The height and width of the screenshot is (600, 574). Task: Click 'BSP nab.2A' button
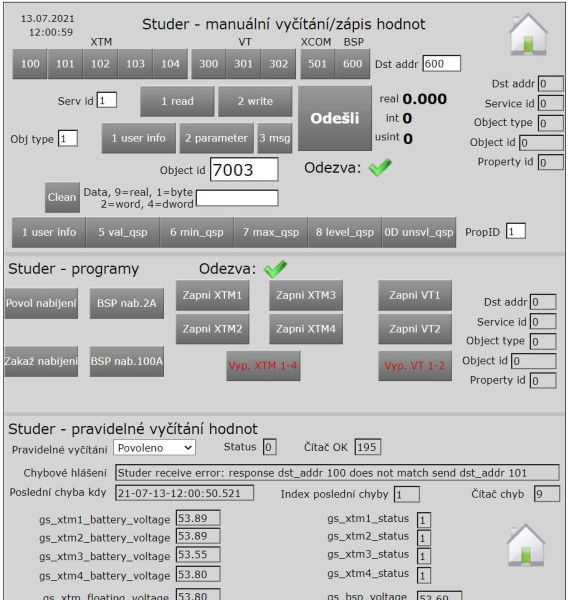click(127, 303)
